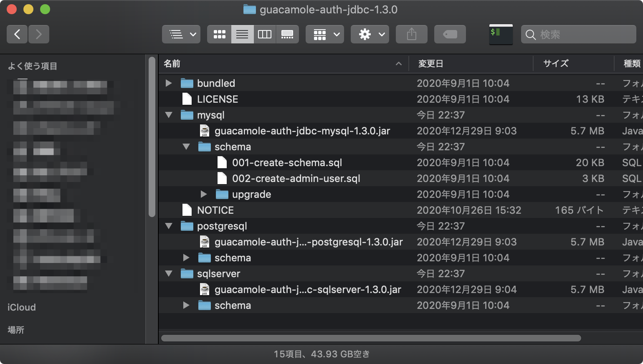643x364 pixels.
Task: Collapse the mysql folder triangle
Action: [169, 115]
